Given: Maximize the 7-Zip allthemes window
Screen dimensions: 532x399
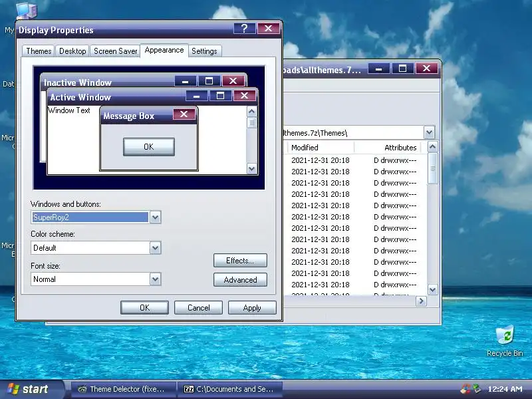Looking at the screenshot, I should click(402, 68).
